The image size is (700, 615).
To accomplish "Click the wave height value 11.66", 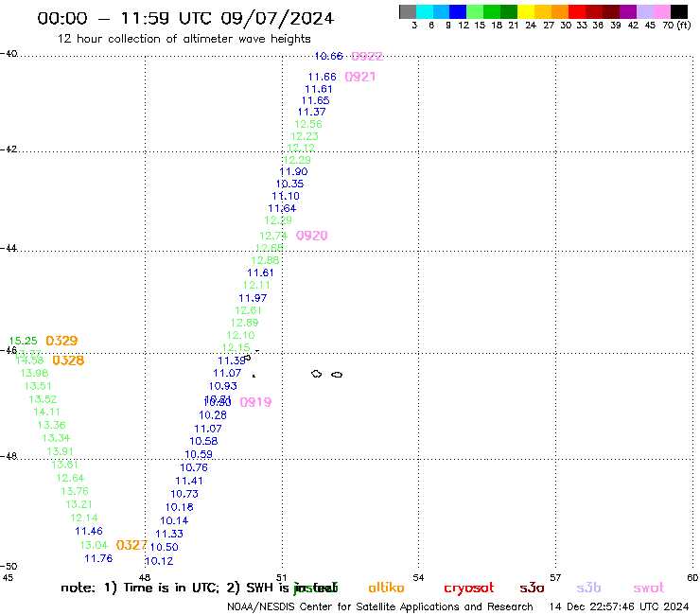I will (x=322, y=77).
